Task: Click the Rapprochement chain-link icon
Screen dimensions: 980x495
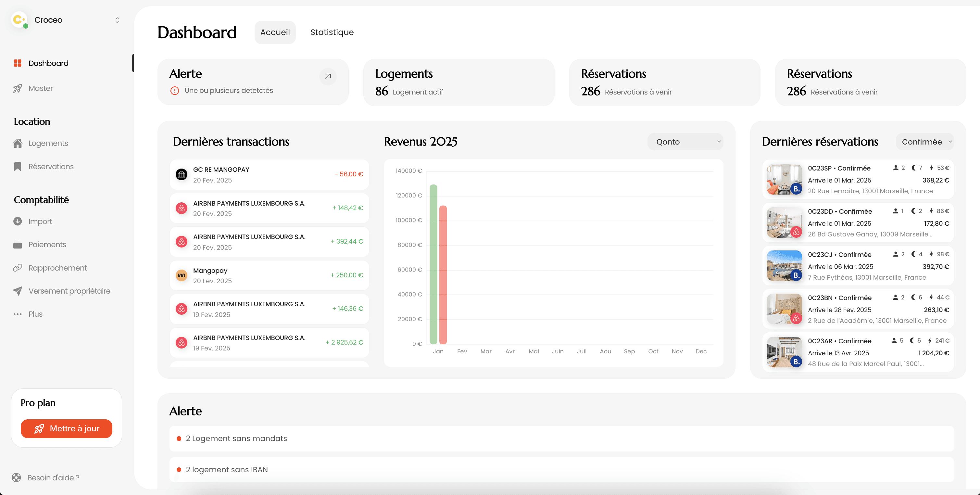Action: click(18, 267)
